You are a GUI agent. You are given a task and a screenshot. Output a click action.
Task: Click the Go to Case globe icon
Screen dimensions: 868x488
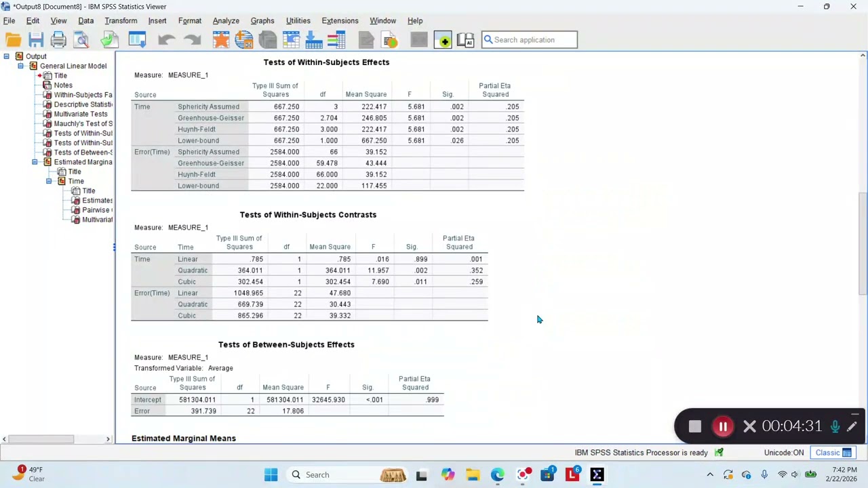tap(244, 40)
